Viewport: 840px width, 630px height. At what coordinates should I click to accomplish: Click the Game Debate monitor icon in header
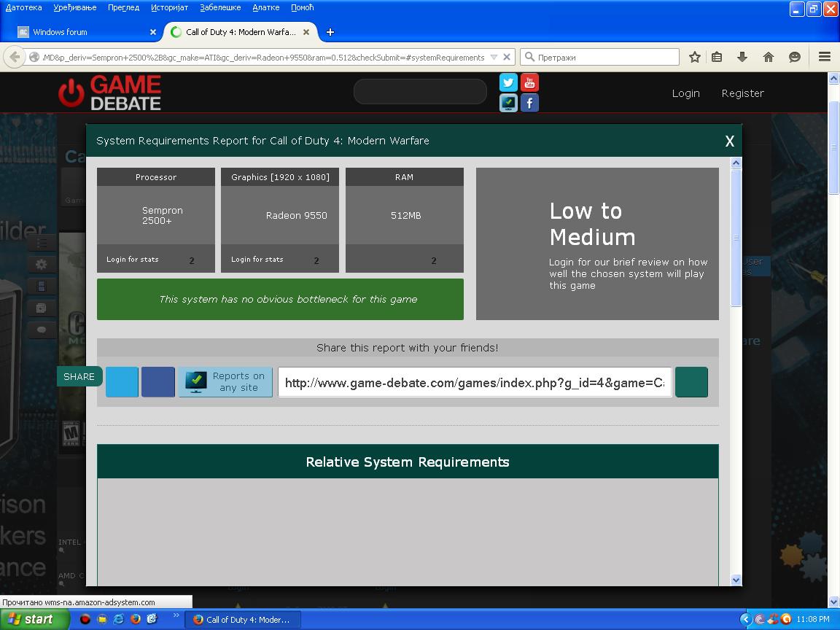[x=508, y=103]
